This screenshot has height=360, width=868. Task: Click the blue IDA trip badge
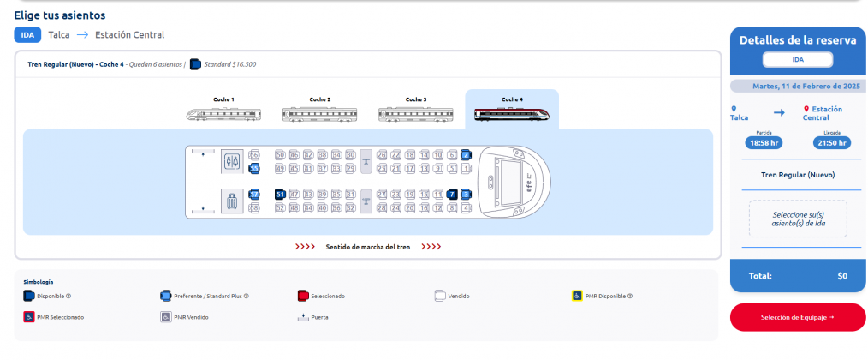[x=27, y=35]
